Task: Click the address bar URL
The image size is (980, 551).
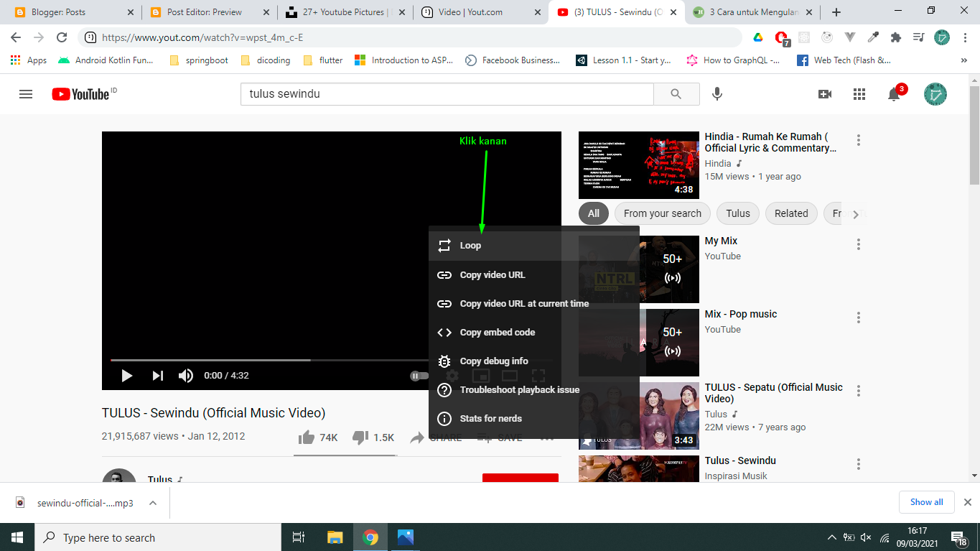Action: click(x=203, y=37)
